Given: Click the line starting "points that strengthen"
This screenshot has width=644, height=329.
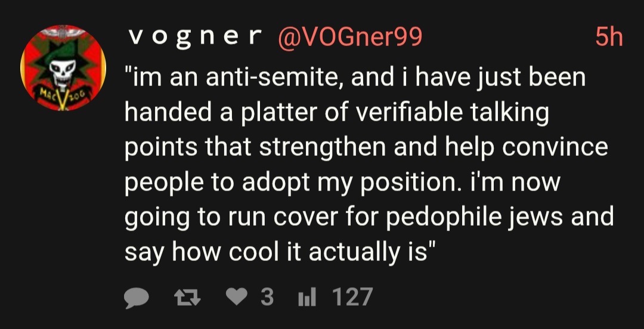Looking at the screenshot, I should 366,147.
